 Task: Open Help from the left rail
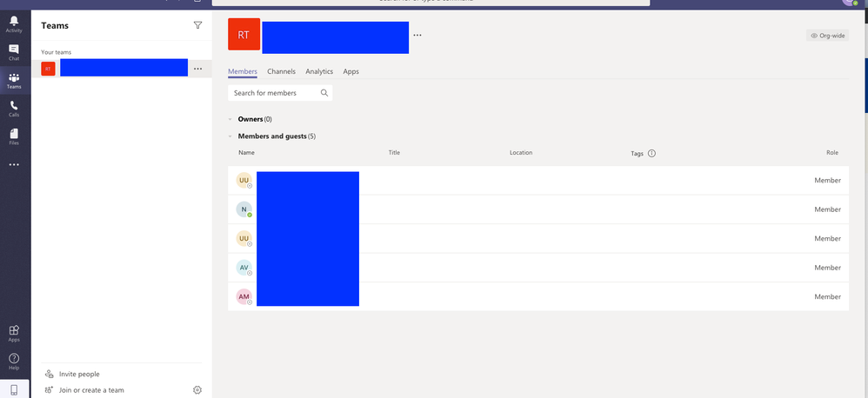14,362
